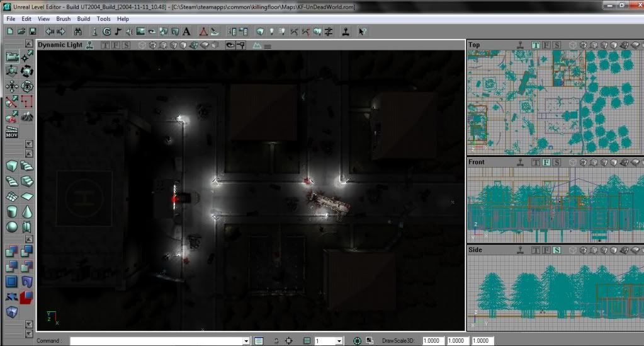
Task: Open the Music browser note icon
Action: coord(118,32)
